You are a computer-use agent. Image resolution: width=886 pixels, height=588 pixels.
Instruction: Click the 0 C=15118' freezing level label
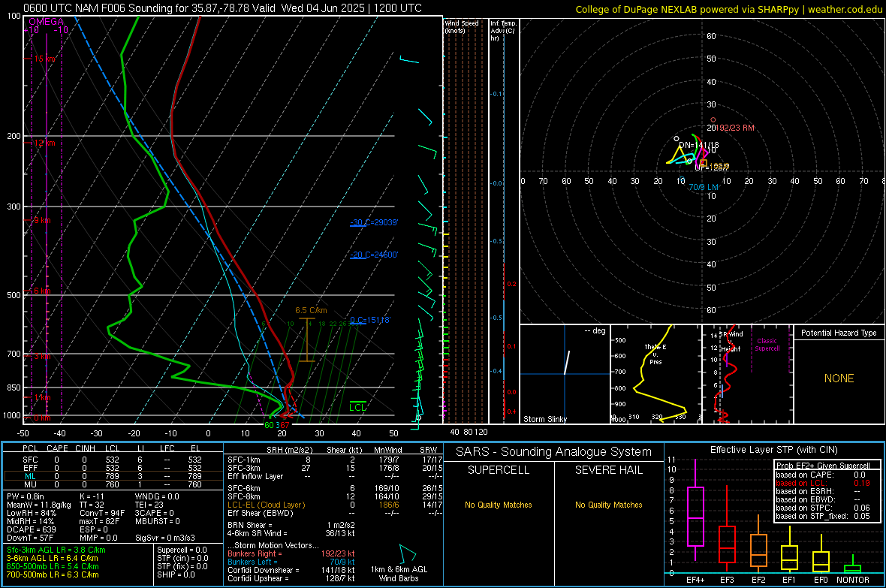coord(370,320)
